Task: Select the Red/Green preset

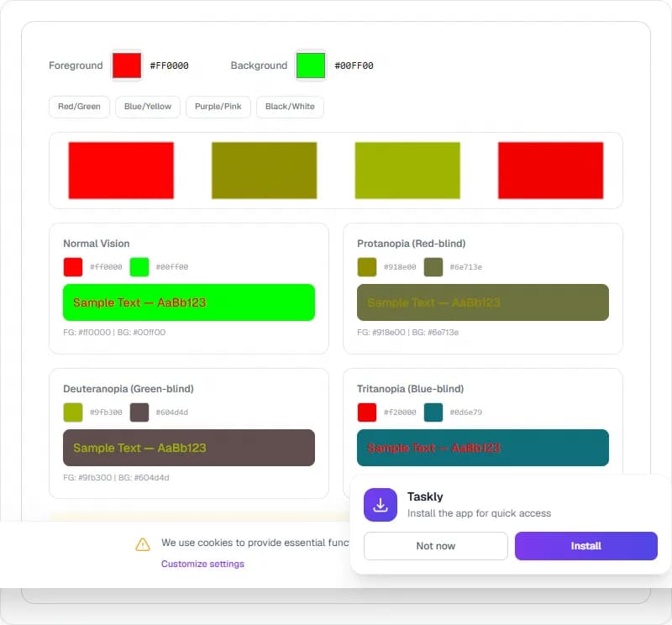Action: click(79, 107)
